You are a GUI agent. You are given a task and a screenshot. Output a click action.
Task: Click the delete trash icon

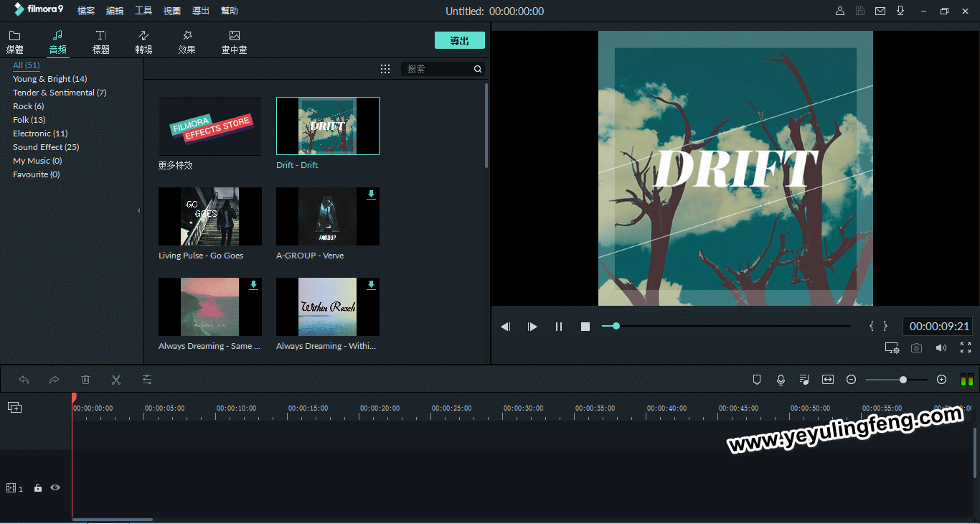pyautogui.click(x=85, y=380)
